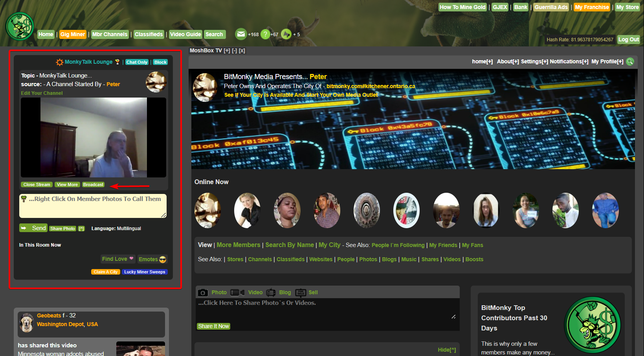The image size is (644, 356).
Task: Send the chat message with the Send button
Action: click(33, 228)
